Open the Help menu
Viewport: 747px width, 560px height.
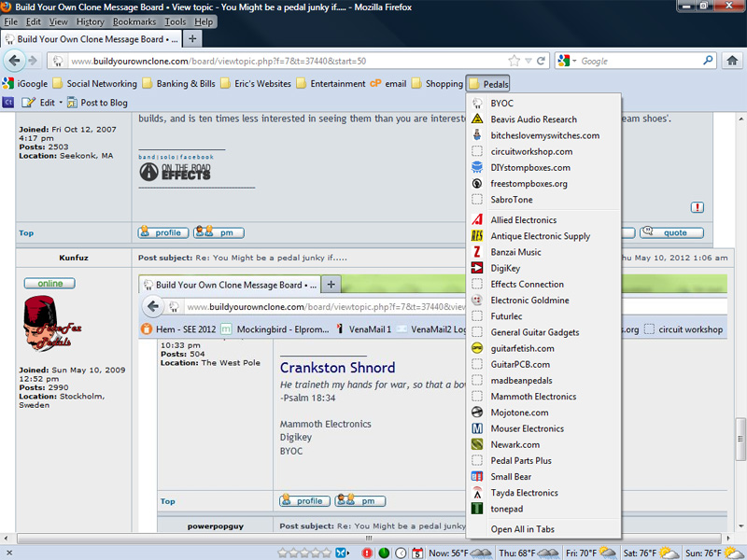coord(204,21)
